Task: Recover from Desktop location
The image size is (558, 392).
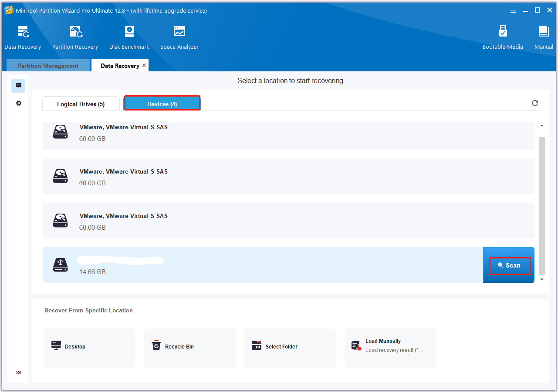Action: 90,348
